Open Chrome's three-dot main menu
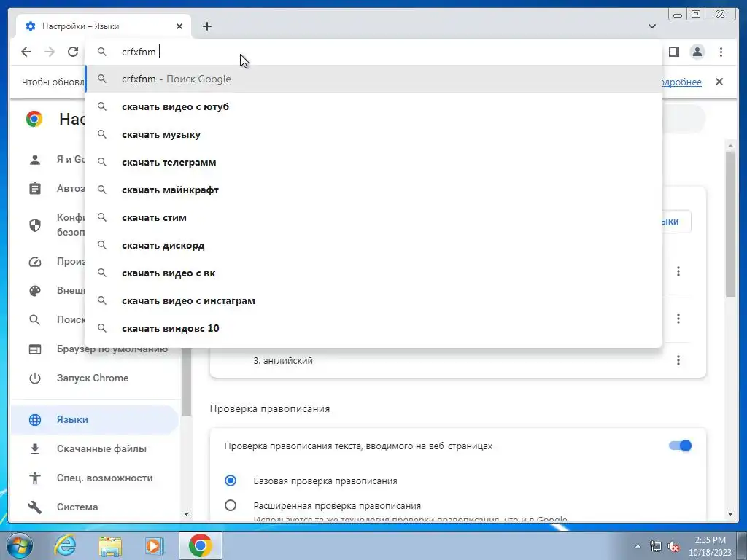Image resolution: width=747 pixels, height=560 pixels. point(721,52)
